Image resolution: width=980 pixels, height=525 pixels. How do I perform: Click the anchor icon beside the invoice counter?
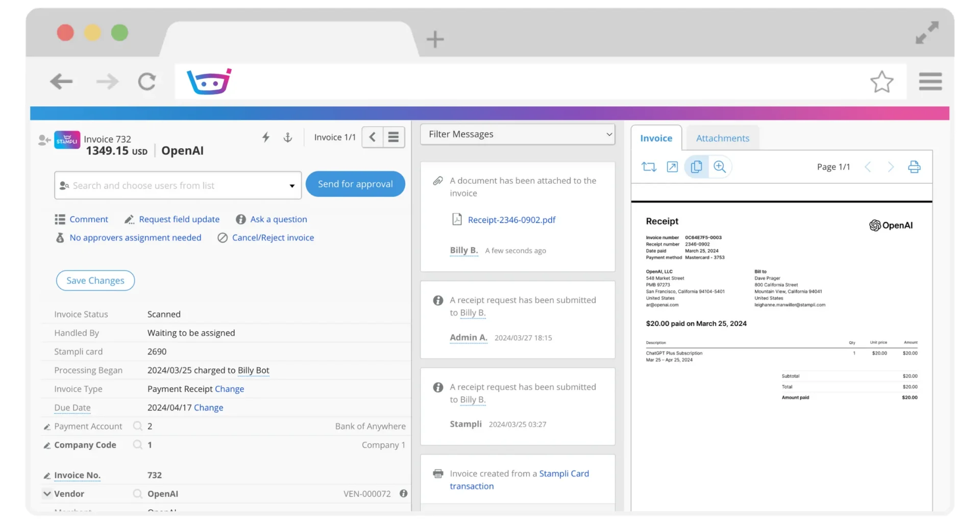pos(288,137)
